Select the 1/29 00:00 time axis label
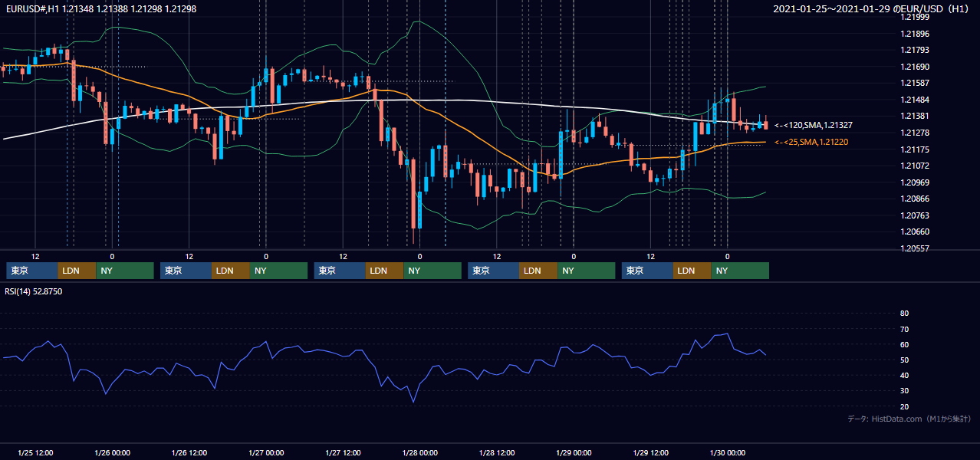980x460 pixels. click(x=574, y=452)
